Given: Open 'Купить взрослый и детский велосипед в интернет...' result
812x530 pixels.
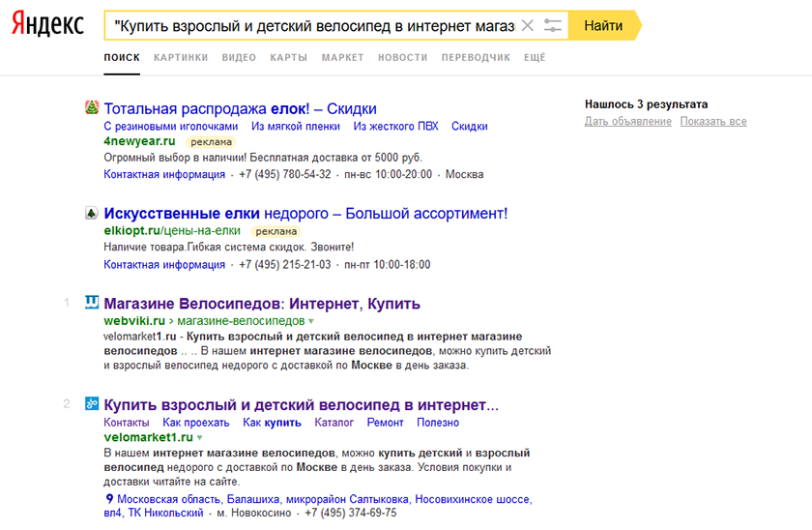Looking at the screenshot, I should point(301,405).
